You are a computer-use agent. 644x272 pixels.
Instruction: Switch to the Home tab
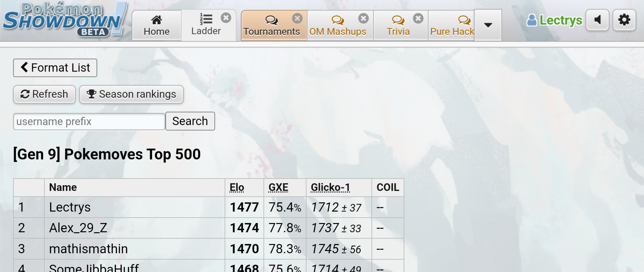156,25
